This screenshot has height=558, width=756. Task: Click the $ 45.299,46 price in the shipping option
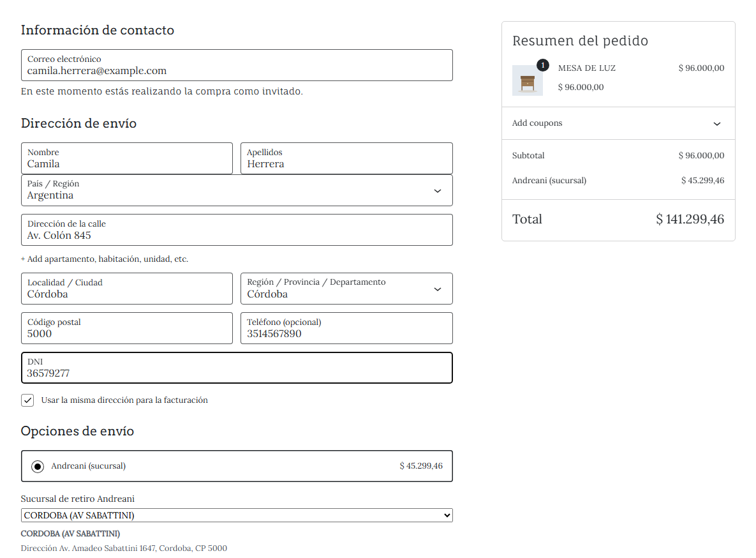[421, 466]
